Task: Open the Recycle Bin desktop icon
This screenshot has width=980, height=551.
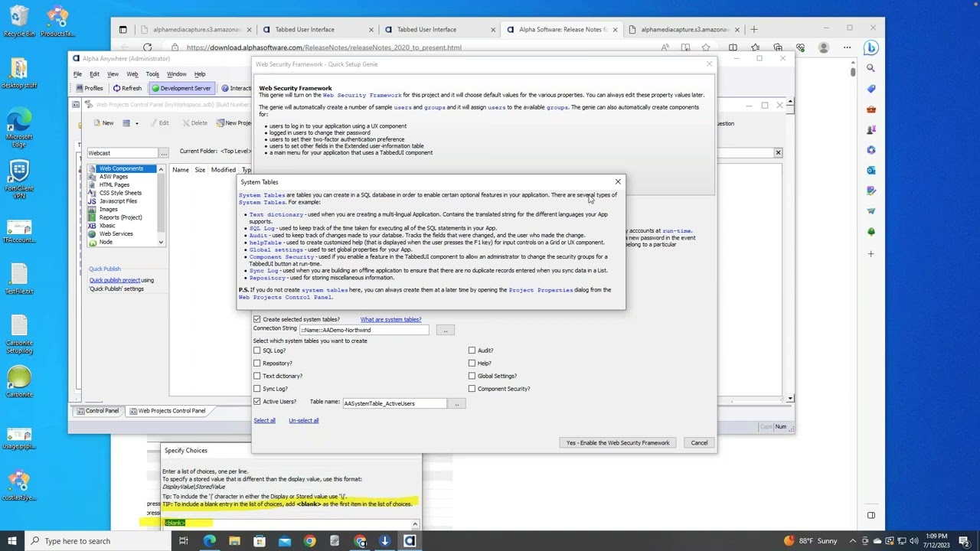Action: pyautogui.click(x=19, y=21)
